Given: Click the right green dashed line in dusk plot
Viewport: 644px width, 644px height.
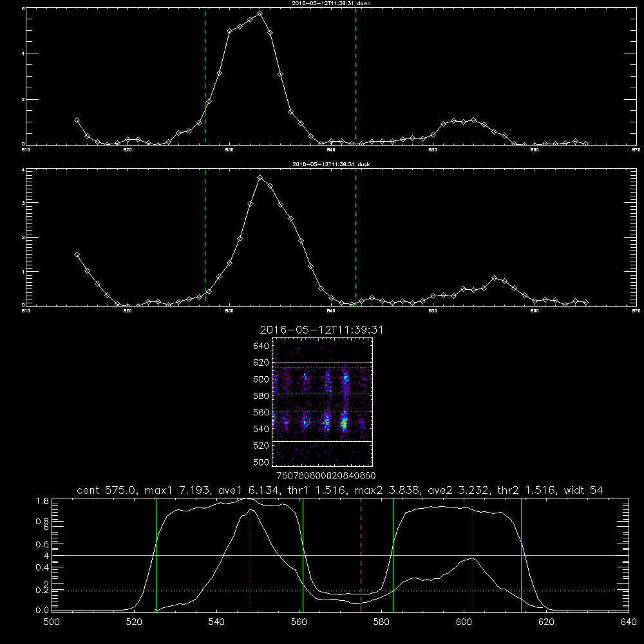Looking at the screenshot, I should pos(355,237).
